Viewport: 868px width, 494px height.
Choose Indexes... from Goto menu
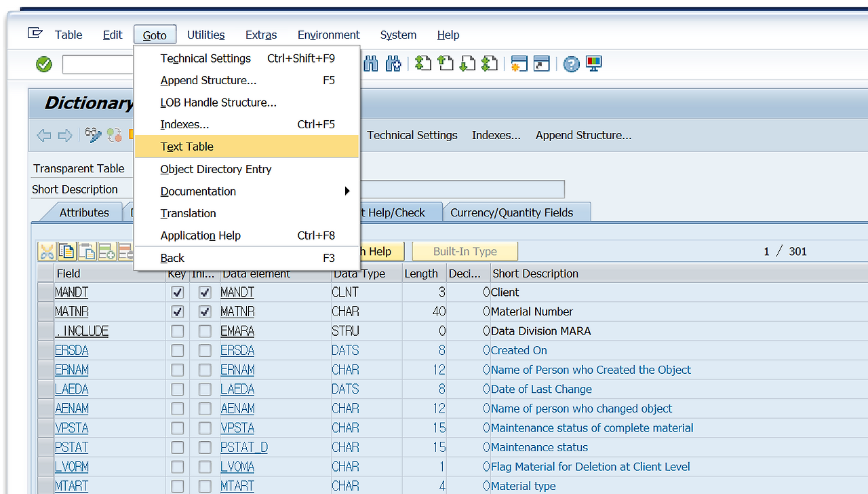point(247,124)
